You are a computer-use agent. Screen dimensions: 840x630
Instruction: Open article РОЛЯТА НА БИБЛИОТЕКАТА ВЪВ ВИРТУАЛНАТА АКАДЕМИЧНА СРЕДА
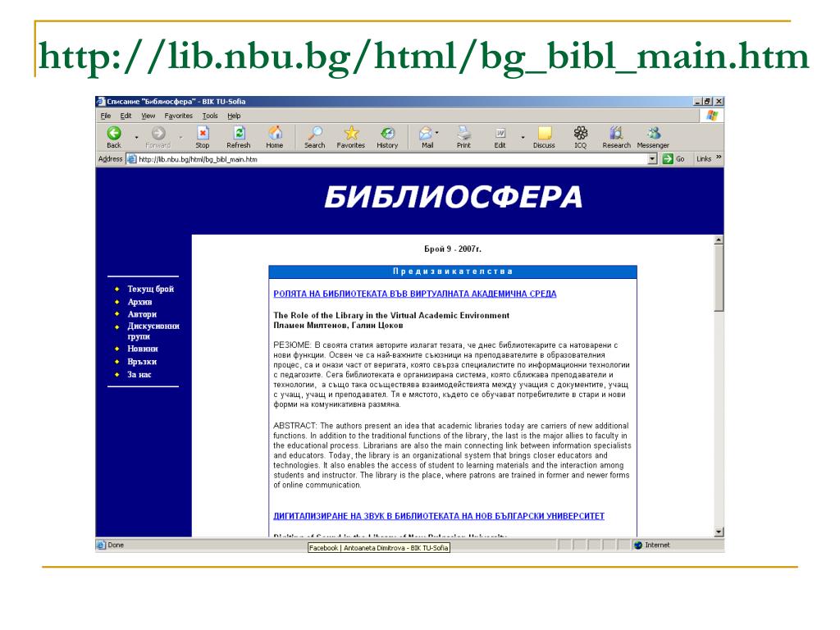(414, 294)
